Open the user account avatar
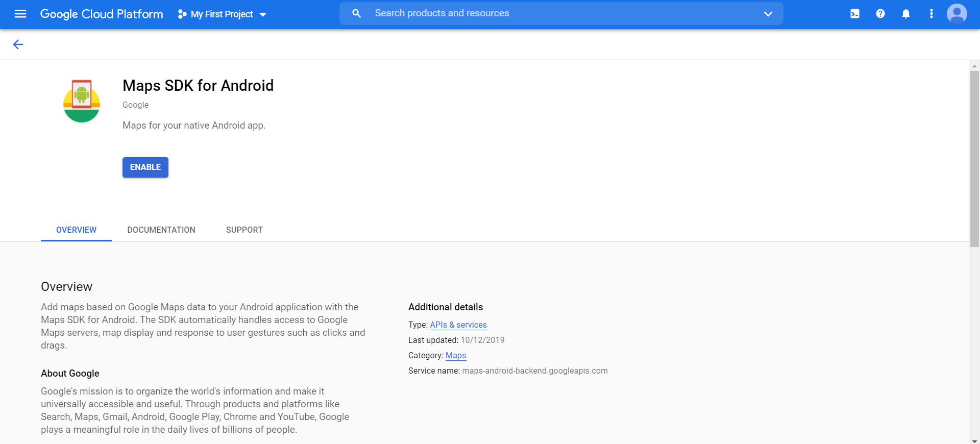The height and width of the screenshot is (444, 980). 957,14
